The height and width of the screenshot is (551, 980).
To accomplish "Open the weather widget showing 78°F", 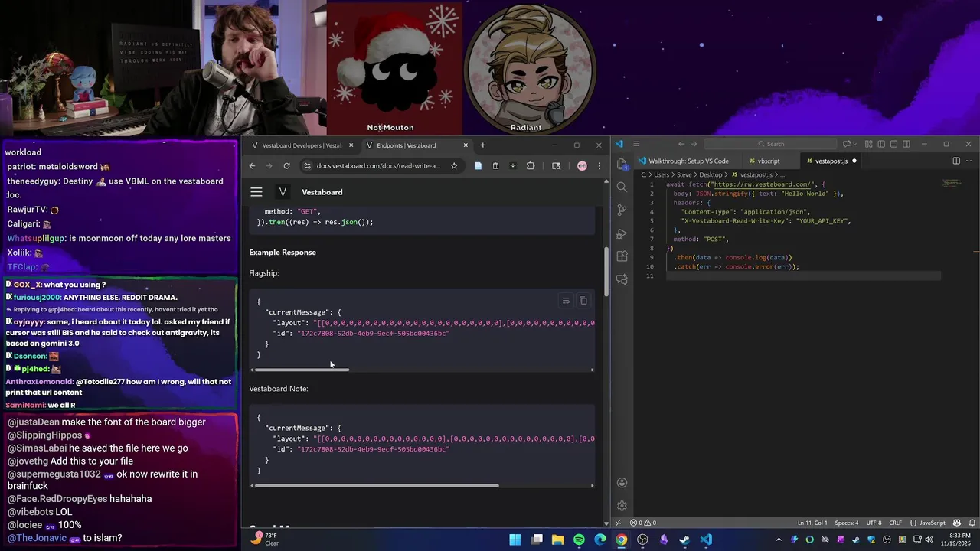I will point(265,540).
